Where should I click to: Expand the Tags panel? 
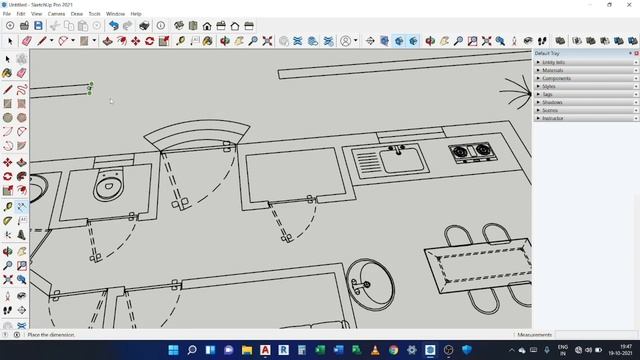(x=538, y=94)
